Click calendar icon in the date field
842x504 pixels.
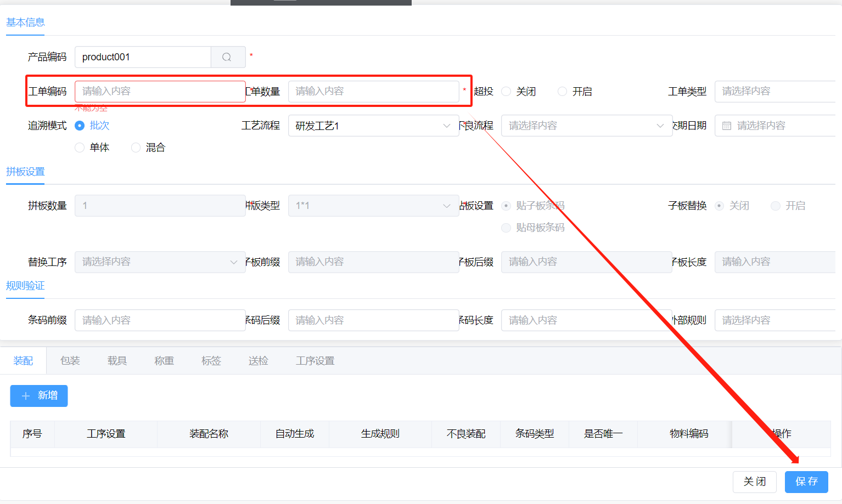point(727,126)
